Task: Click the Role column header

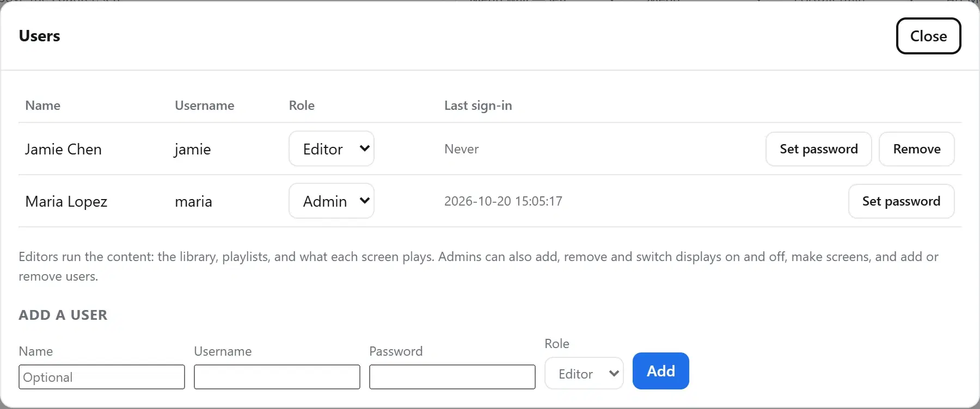Action: (302, 106)
